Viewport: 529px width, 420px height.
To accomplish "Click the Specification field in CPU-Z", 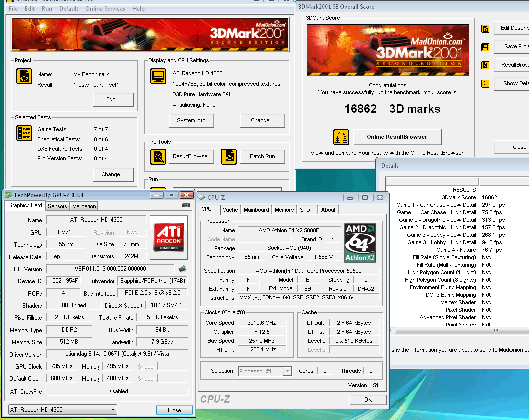I will tap(308, 271).
